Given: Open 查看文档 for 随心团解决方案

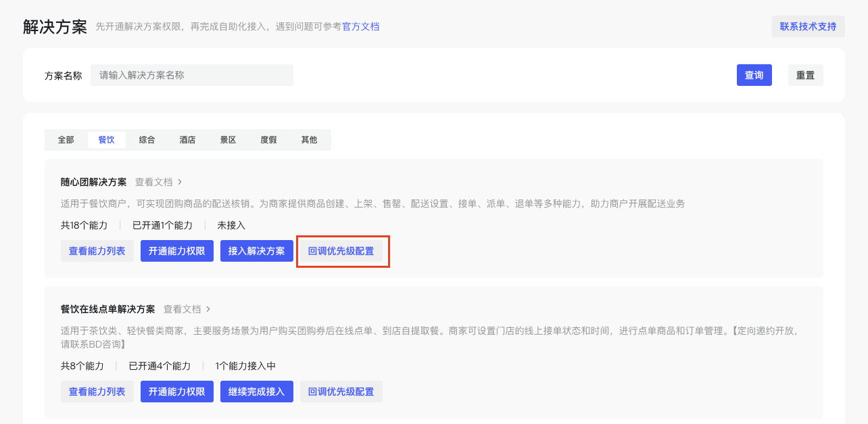Looking at the screenshot, I should (x=158, y=182).
